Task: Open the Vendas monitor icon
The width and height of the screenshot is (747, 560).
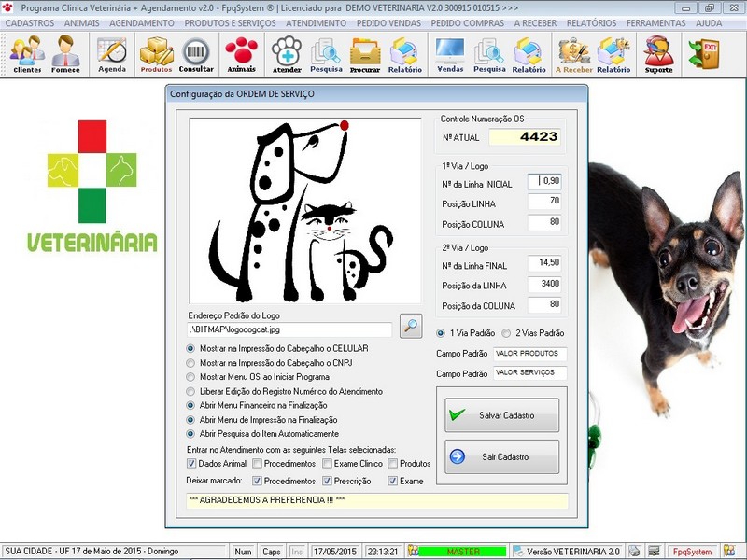Action: [450, 54]
